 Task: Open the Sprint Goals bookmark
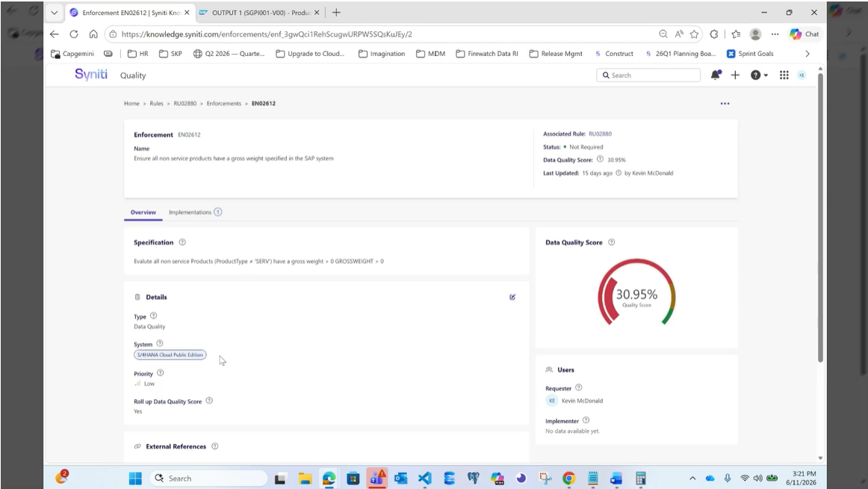pos(750,54)
